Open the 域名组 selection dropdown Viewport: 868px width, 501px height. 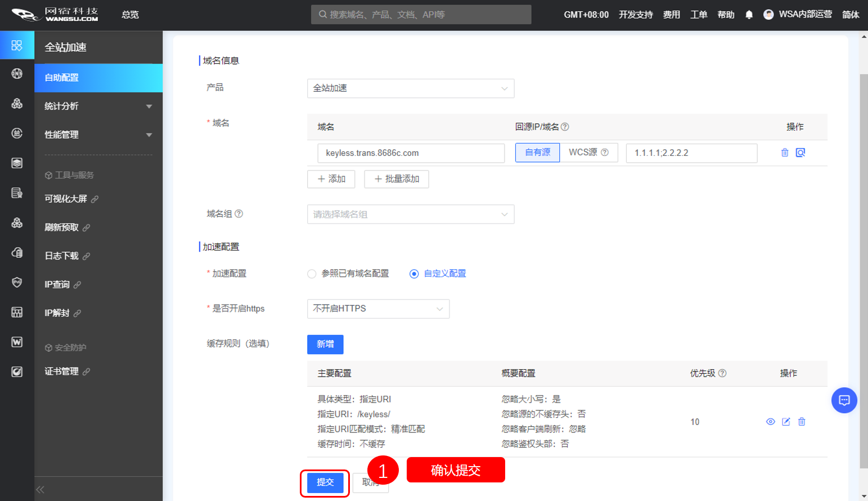click(411, 214)
